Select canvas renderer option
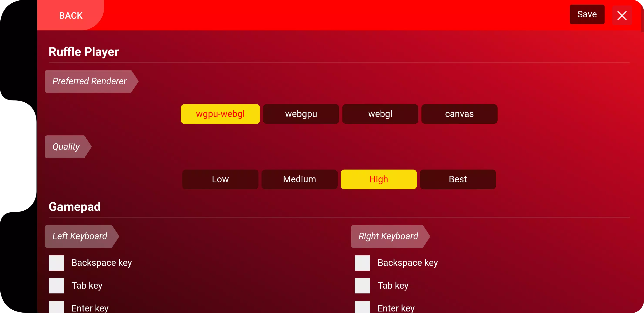 click(x=459, y=114)
